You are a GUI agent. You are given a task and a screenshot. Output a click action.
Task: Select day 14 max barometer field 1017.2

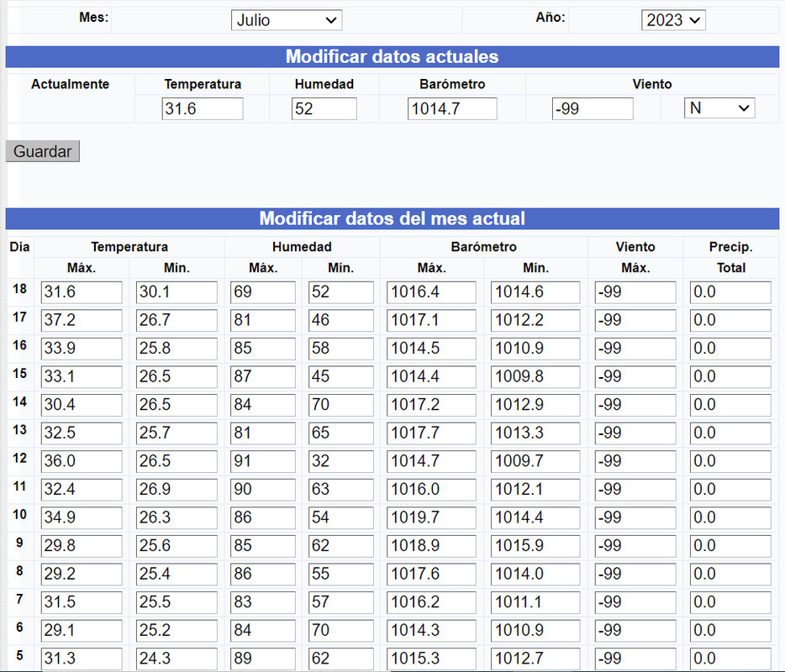431,405
